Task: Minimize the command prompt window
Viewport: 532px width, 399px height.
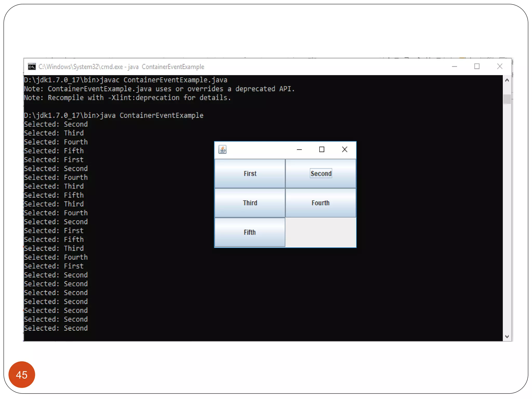Action: [x=454, y=67]
